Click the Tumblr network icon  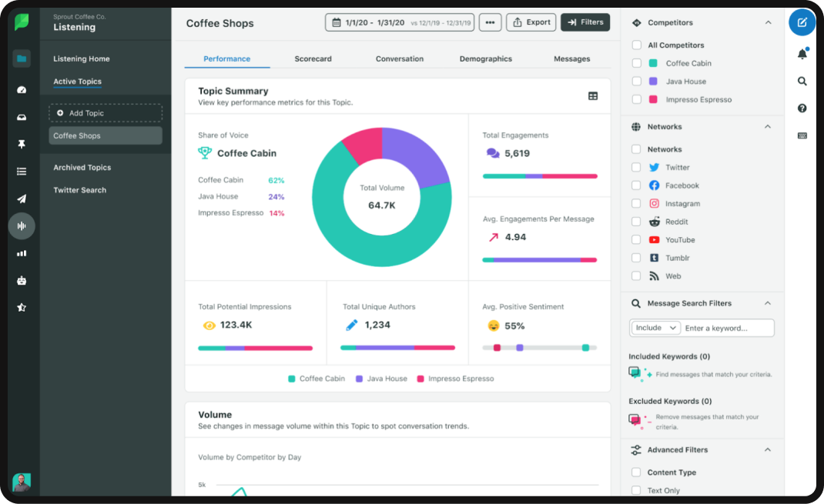coord(654,258)
